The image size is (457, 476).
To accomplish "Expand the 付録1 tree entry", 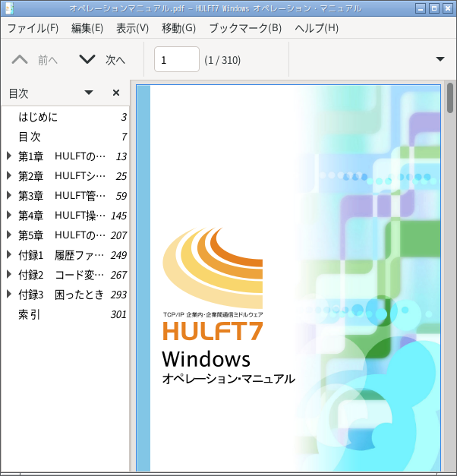I will coord(9,254).
